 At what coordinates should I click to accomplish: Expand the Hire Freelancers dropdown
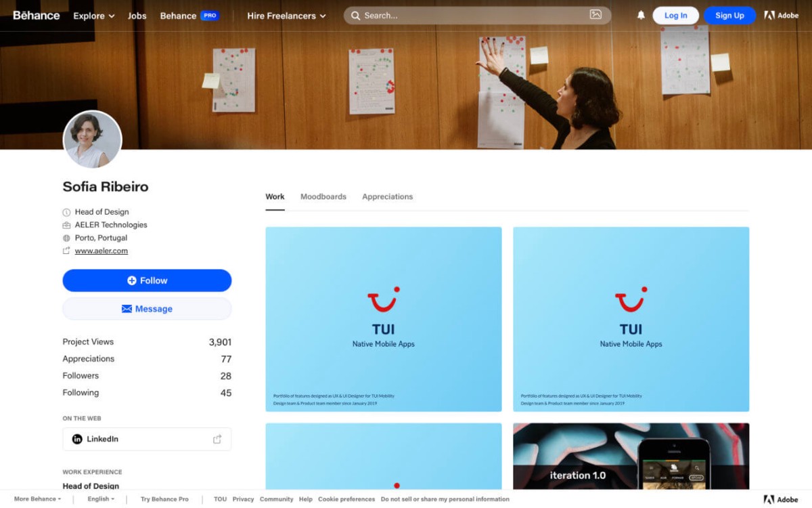[x=286, y=16]
